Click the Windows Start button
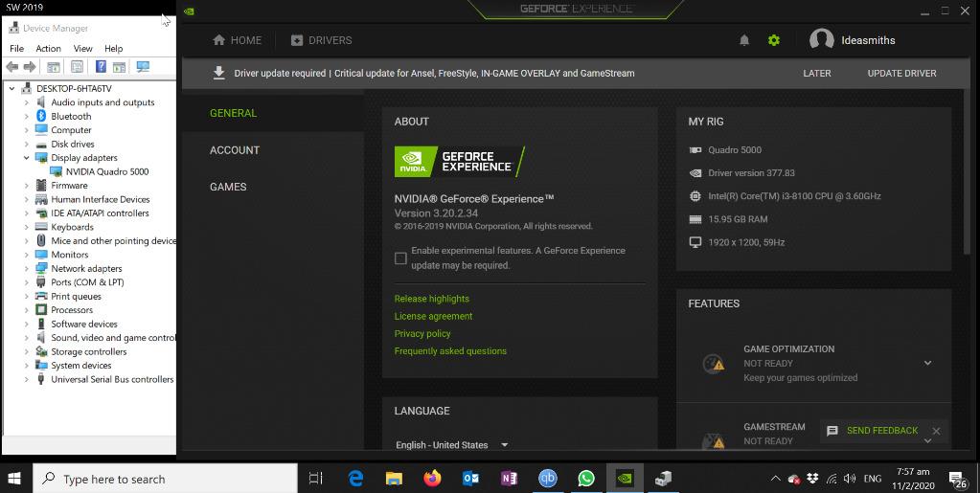This screenshot has width=980, height=493. click(x=15, y=479)
